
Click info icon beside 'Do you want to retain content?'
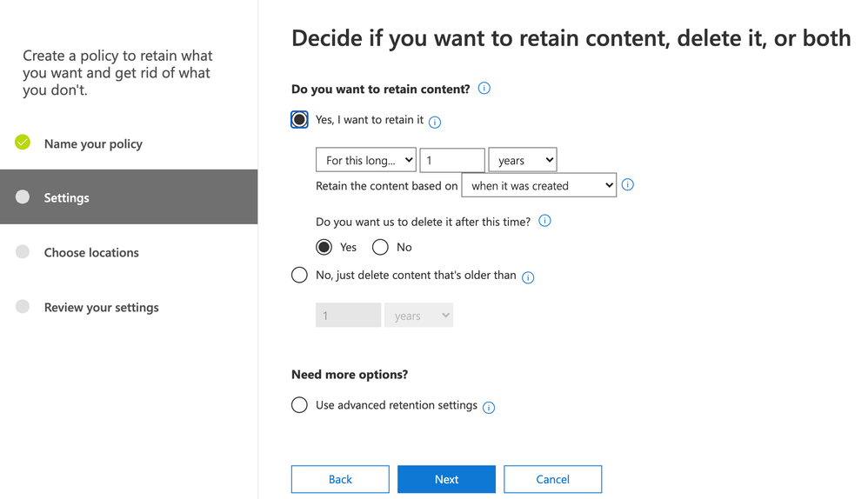pos(484,89)
